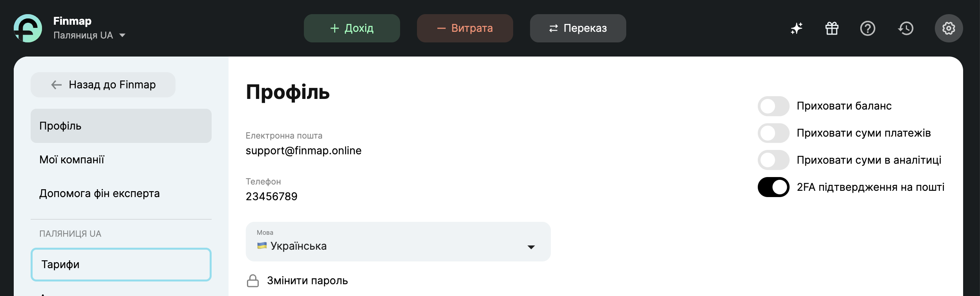
Task: Click the Finmap logo icon
Action: click(x=28, y=28)
